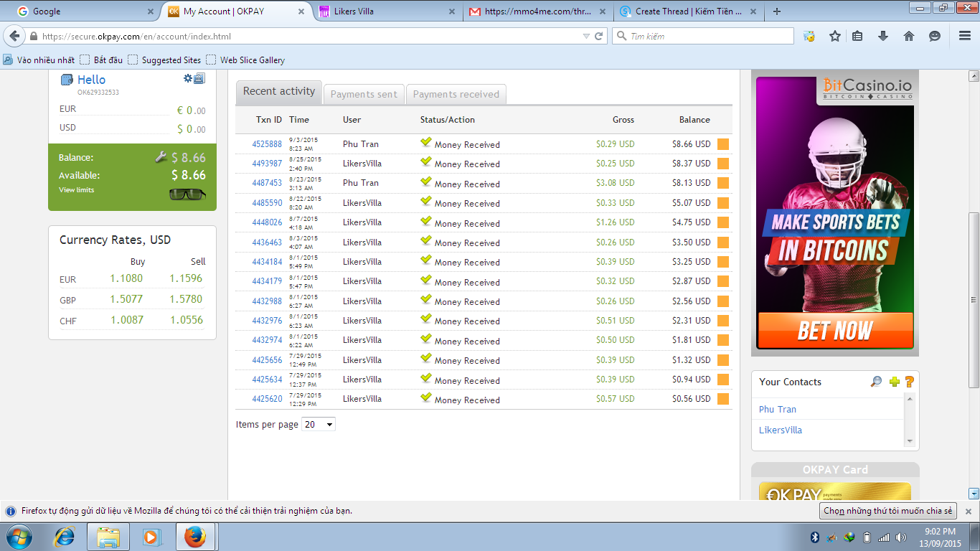Click the wallet icon beside Hello

[67, 80]
